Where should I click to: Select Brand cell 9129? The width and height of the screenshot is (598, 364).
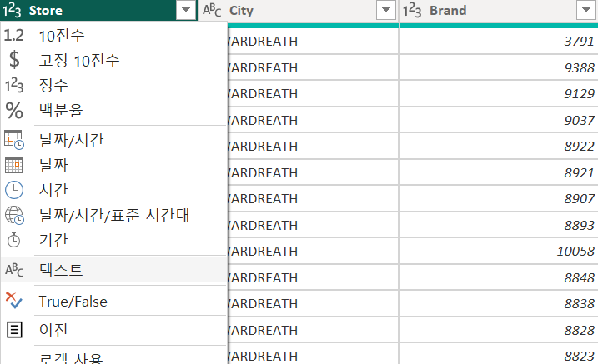[x=498, y=93]
